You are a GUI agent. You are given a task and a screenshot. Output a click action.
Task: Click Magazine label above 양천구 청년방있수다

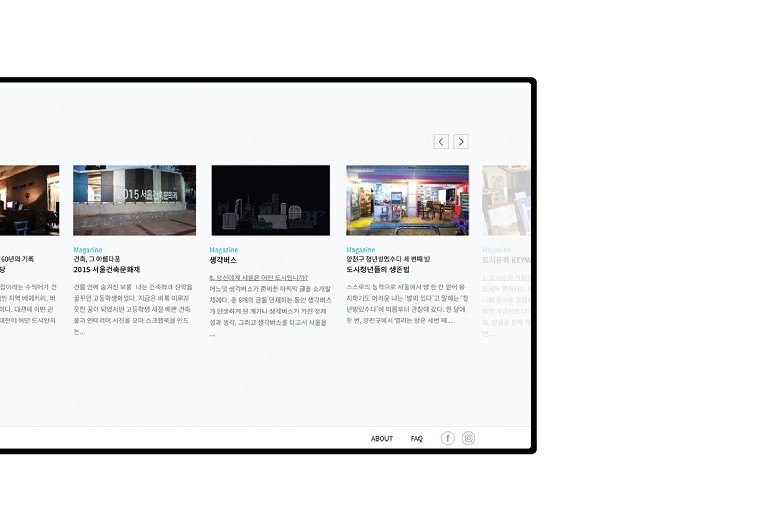(x=360, y=250)
